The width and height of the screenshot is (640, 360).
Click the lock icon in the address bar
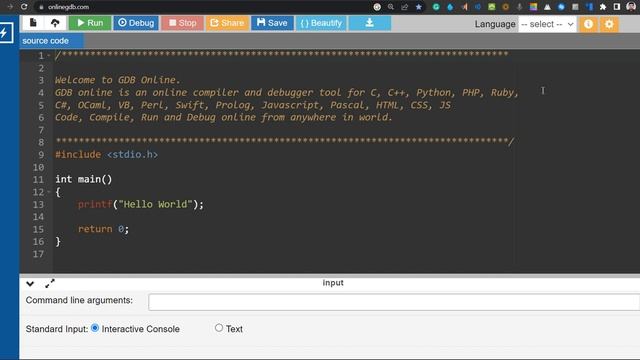point(41,7)
